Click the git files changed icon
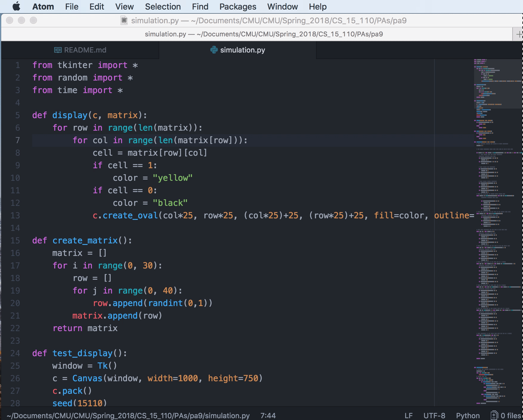Screen dimensions: 523x420 494,416
